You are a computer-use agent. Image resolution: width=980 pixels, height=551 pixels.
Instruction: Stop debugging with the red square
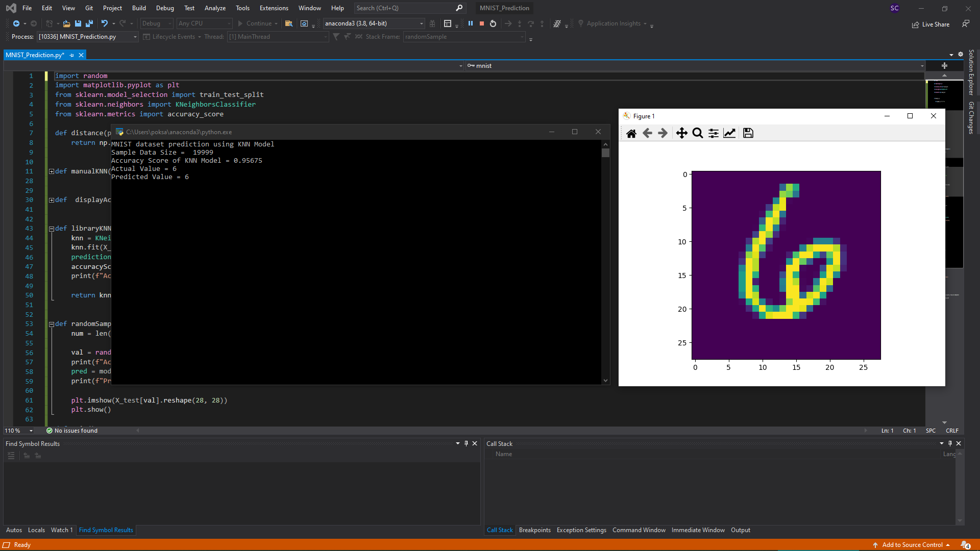[481, 23]
